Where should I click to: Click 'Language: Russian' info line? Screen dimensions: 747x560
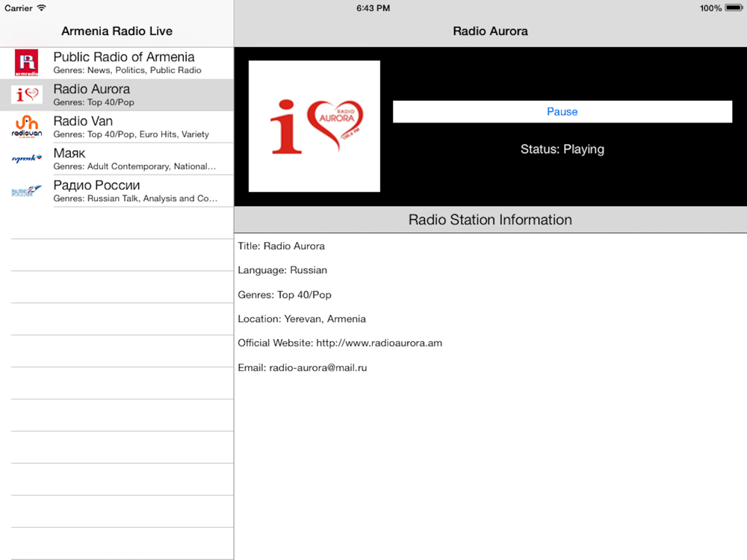click(282, 270)
